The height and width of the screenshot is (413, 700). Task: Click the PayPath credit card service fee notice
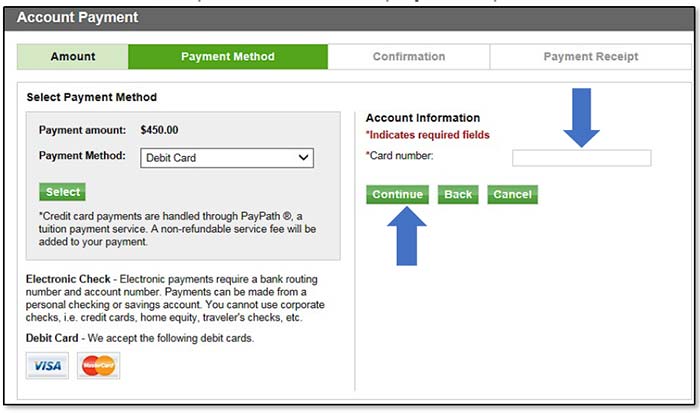click(x=178, y=229)
